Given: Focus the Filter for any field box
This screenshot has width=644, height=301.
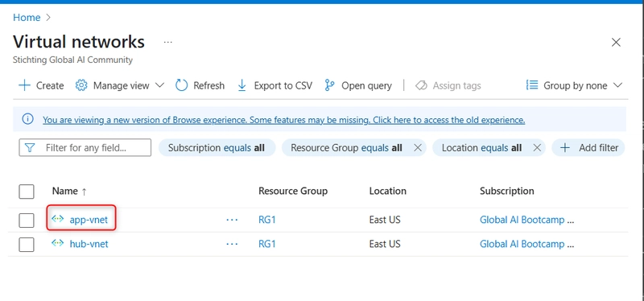Looking at the screenshot, I should pos(85,147).
